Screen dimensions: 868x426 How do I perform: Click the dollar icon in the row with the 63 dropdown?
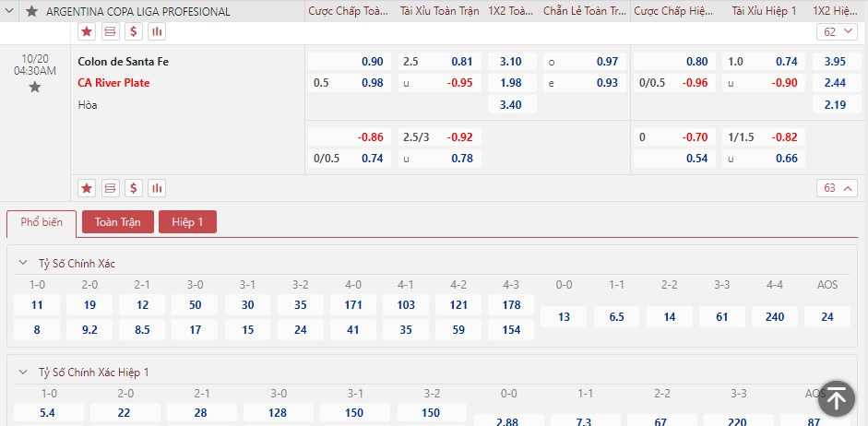134,189
